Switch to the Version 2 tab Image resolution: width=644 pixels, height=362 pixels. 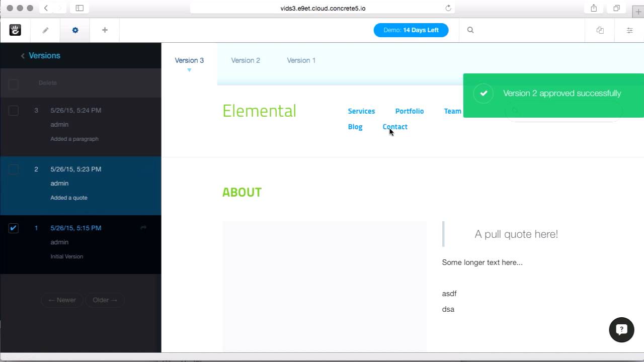click(x=246, y=60)
